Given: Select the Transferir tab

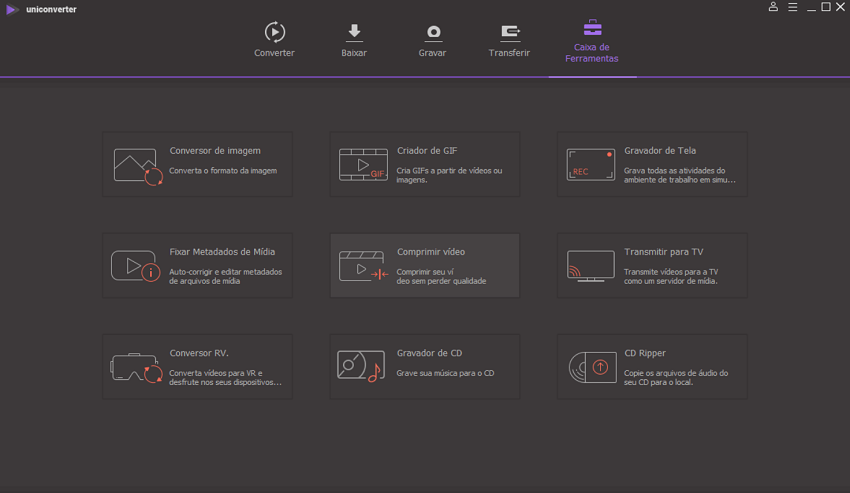Looking at the screenshot, I should (x=509, y=40).
